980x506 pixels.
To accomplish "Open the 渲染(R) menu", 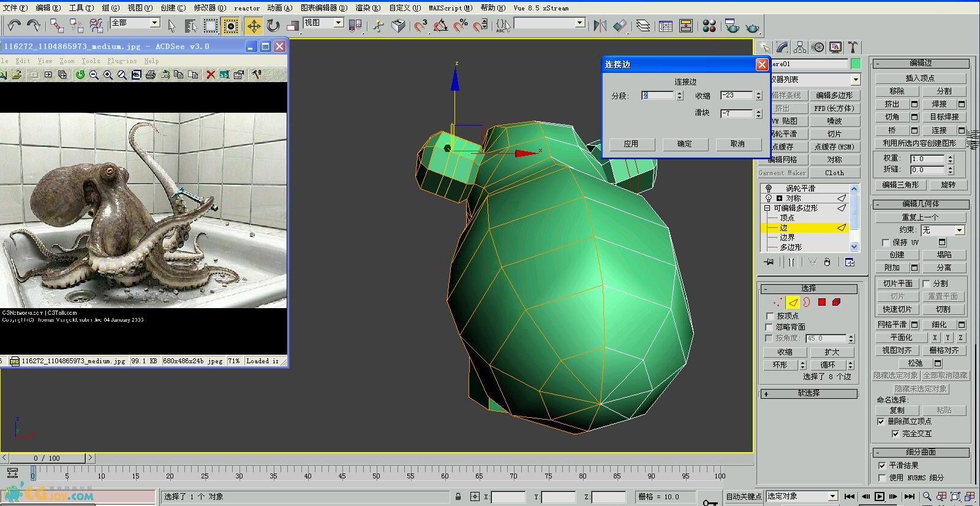I will tap(367, 8).
